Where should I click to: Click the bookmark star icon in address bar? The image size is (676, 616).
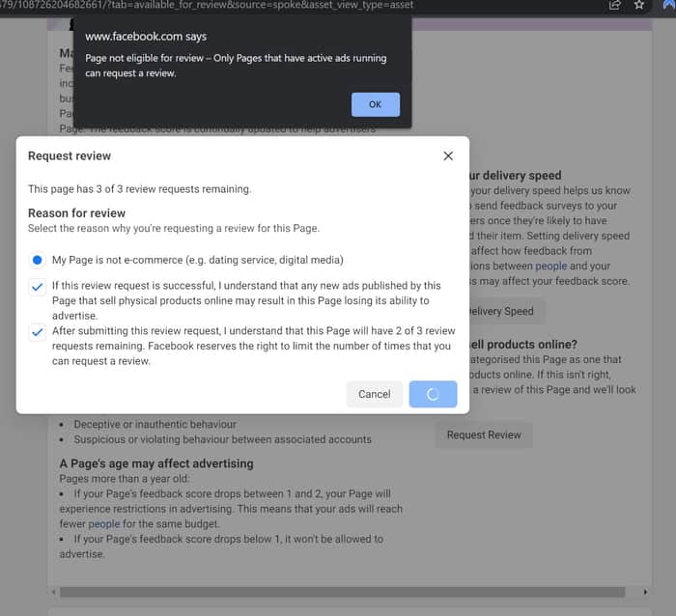(x=639, y=5)
